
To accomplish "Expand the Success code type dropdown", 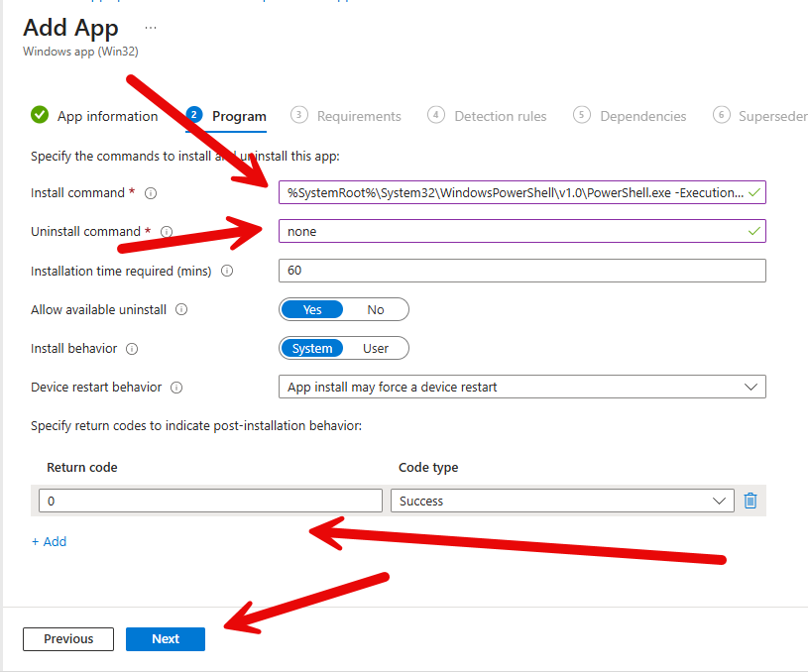I will tap(562, 501).
